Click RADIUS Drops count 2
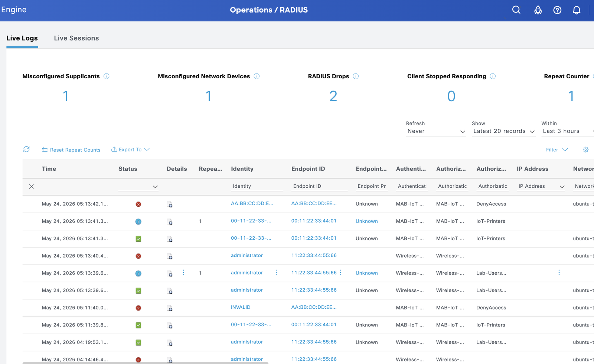The image size is (594, 364). point(333,96)
